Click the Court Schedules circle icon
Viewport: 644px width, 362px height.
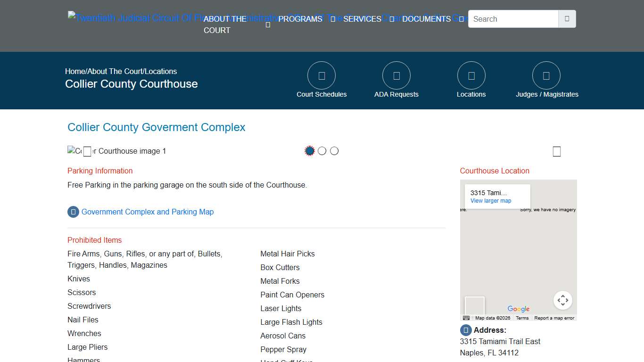pos(321,75)
